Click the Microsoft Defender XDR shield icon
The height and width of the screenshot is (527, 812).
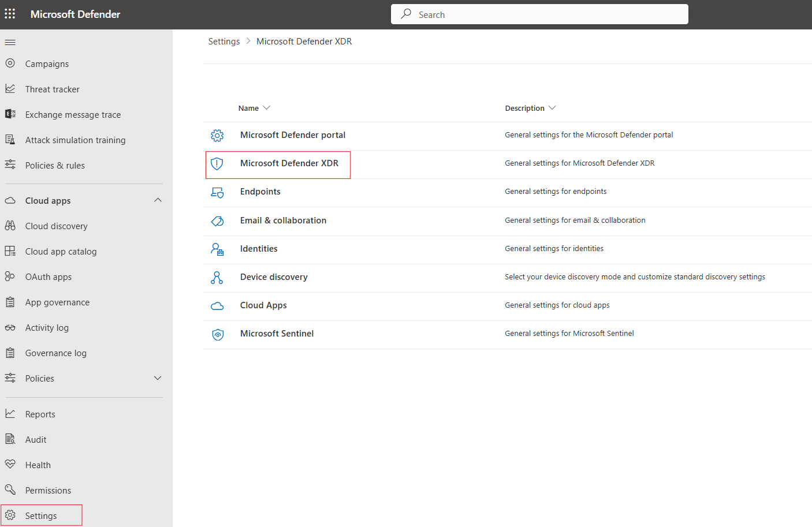[x=217, y=164]
